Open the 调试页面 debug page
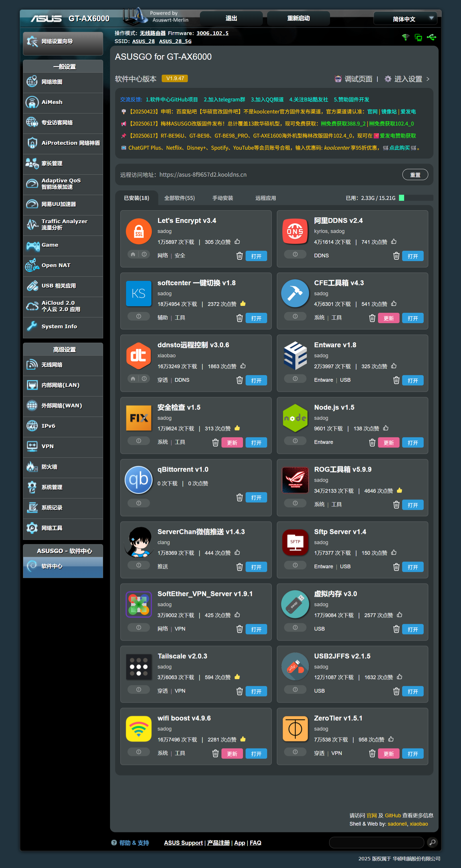This screenshot has width=461, height=868. pyautogui.click(x=354, y=79)
